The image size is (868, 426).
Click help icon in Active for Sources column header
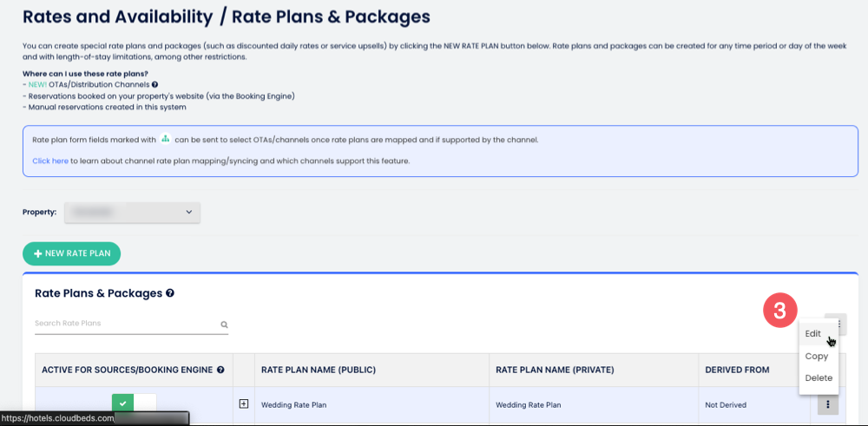click(220, 370)
